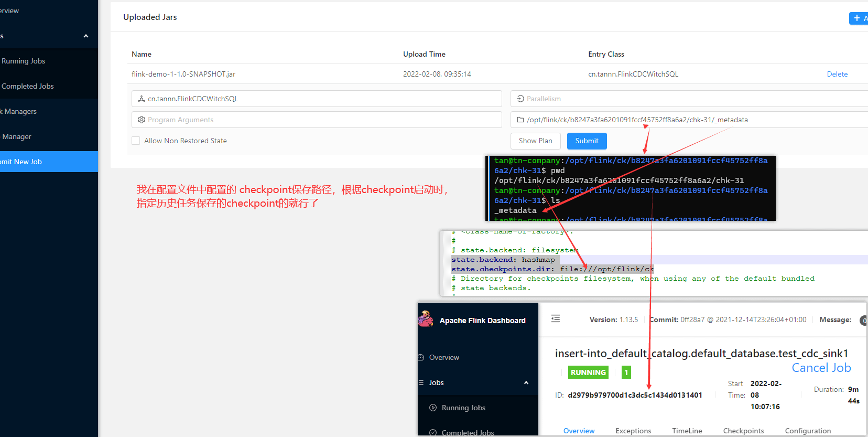The width and height of the screenshot is (868, 437).
Task: Click the Show Plan button
Action: click(535, 141)
